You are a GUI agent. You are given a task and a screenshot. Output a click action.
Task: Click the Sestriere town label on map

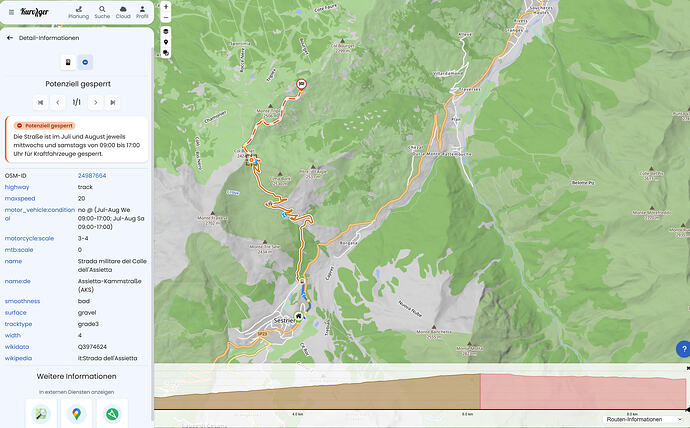click(284, 321)
